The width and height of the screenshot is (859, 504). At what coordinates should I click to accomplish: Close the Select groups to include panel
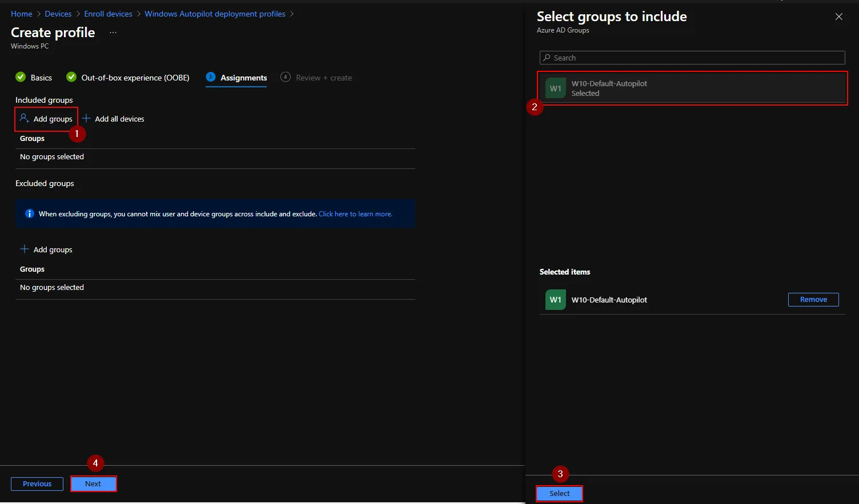coord(839,17)
